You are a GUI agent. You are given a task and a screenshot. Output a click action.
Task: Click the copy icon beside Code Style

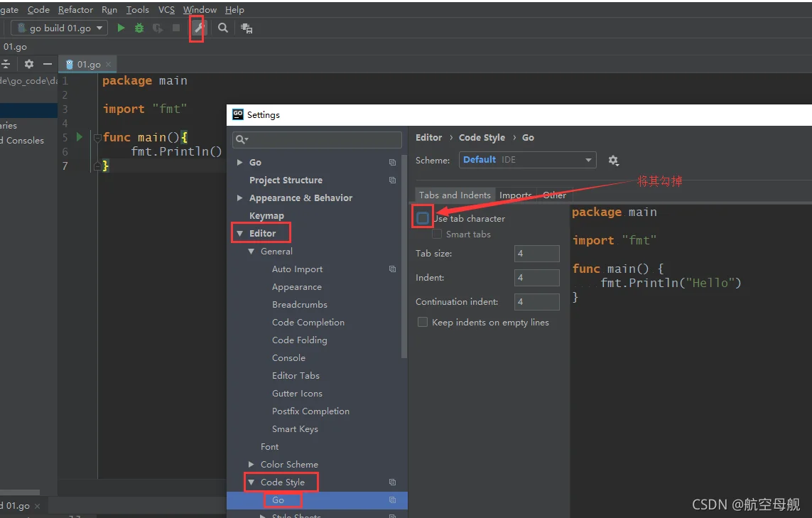pyautogui.click(x=393, y=482)
